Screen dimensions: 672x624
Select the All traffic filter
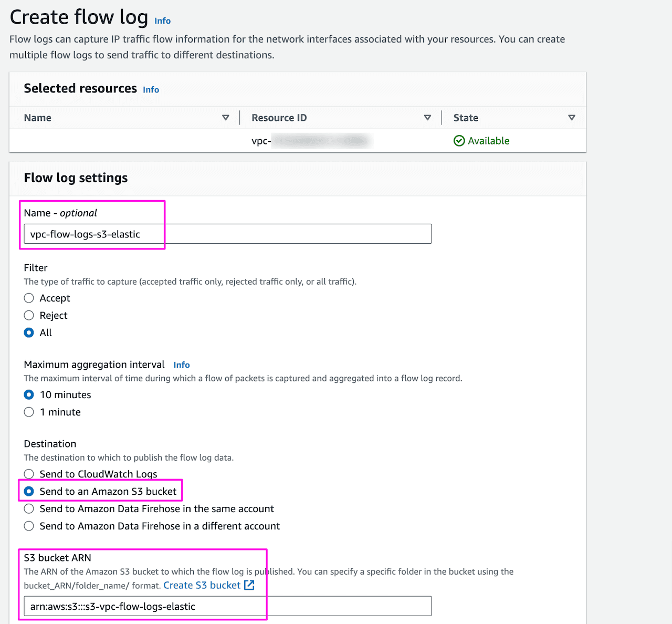coord(29,332)
